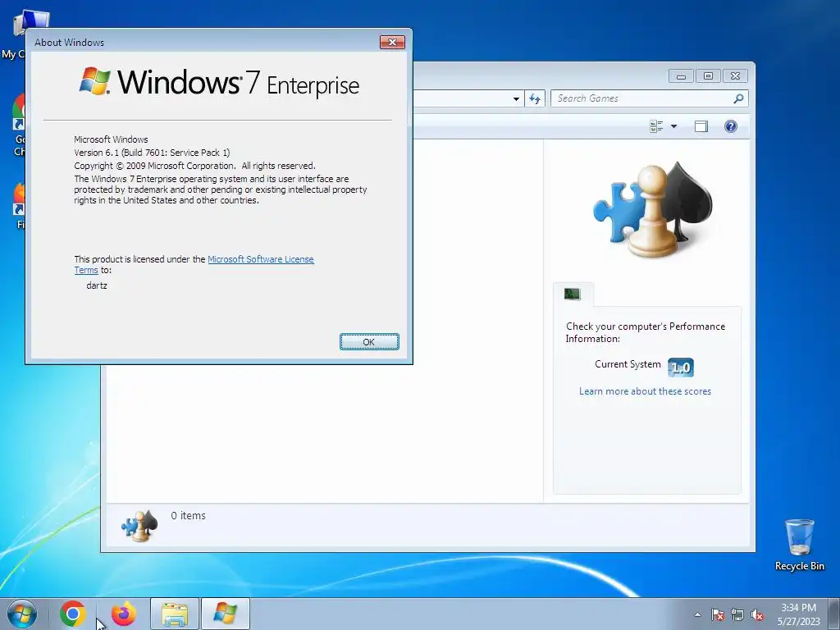Click the Show desktop button
Viewport: 840px width, 630px height.
point(836,614)
